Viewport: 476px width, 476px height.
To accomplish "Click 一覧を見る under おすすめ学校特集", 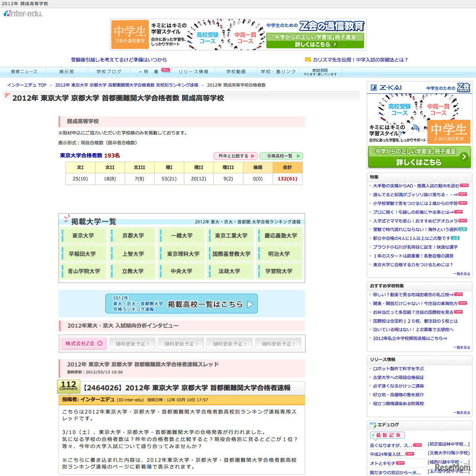I will pos(462,347).
